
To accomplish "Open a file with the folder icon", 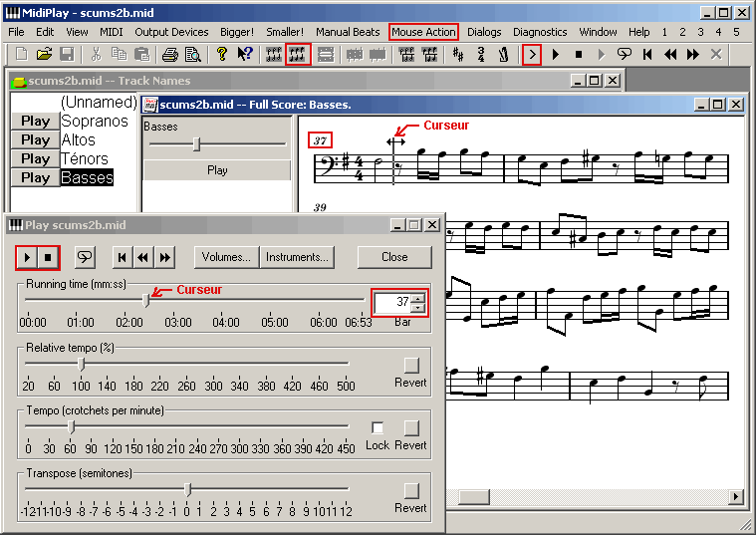I will (x=44, y=54).
